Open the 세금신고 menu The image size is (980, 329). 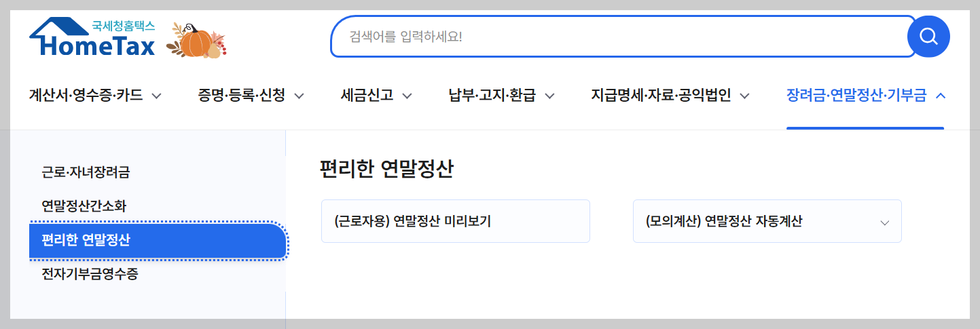[x=367, y=96]
